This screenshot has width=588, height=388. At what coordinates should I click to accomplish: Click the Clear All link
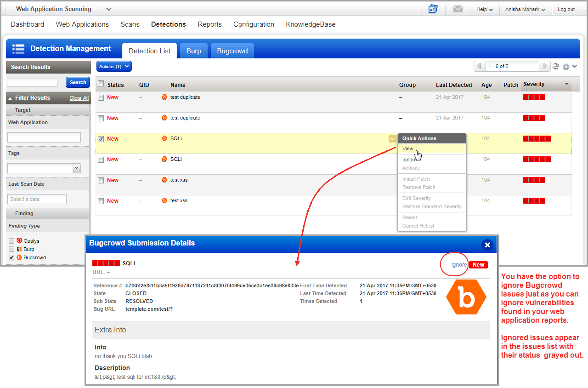pos(79,98)
